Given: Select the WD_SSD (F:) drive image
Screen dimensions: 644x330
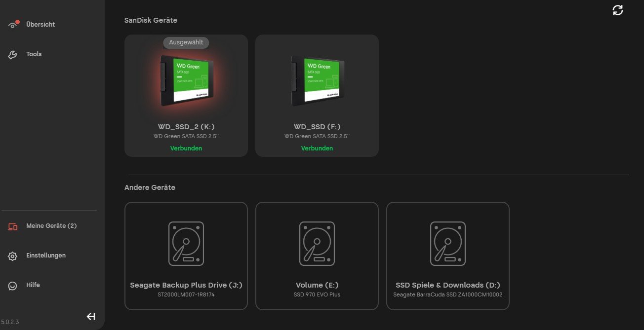Looking at the screenshot, I should [317, 81].
